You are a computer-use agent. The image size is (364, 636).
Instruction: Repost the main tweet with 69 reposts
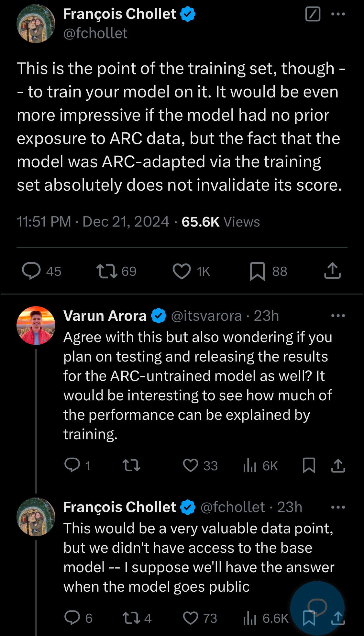[107, 271]
